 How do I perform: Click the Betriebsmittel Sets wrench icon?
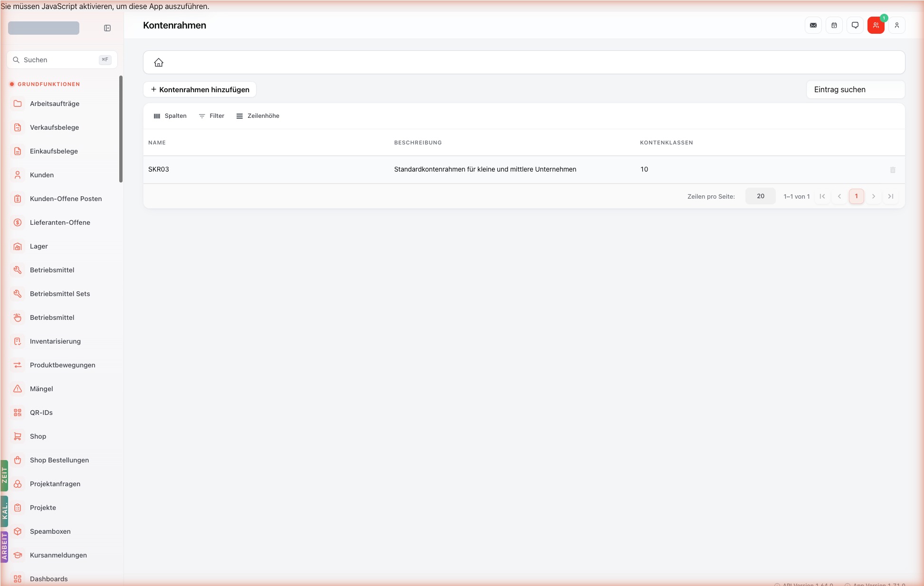point(18,294)
